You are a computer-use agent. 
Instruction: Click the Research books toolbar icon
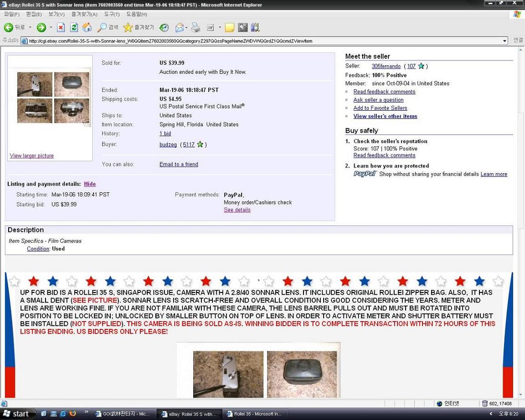tap(255, 27)
